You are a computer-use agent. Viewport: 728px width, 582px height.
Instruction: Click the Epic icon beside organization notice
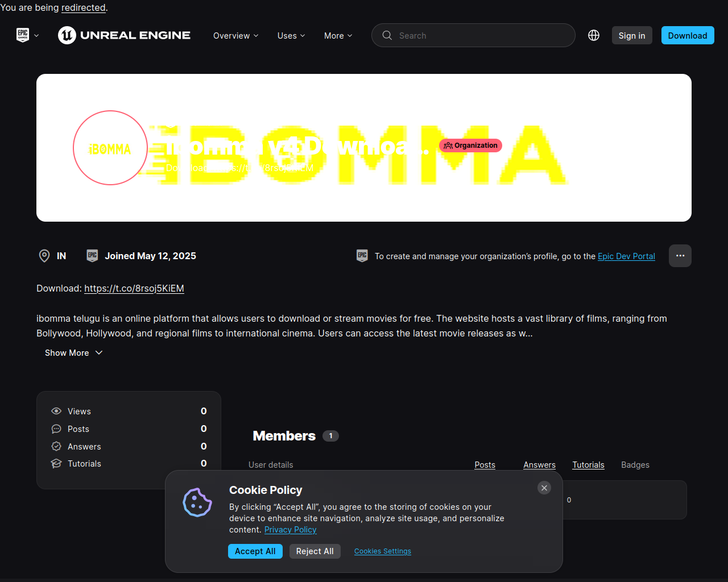[x=362, y=256]
